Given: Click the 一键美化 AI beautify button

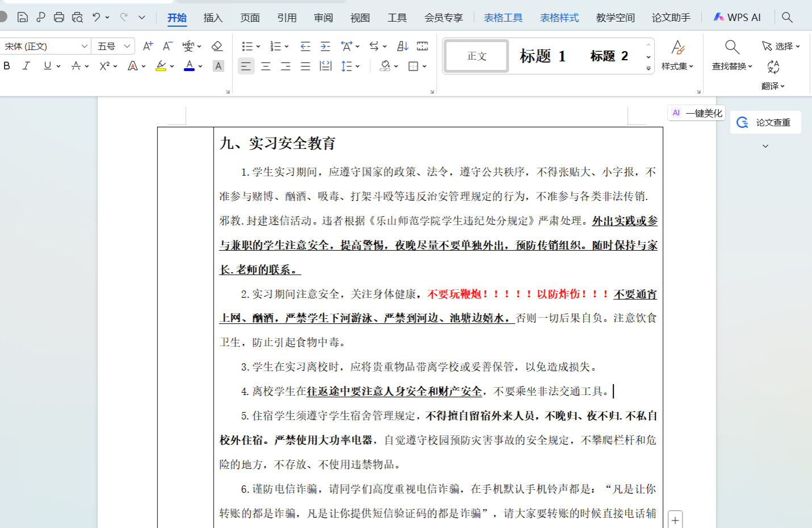Looking at the screenshot, I should pos(697,113).
